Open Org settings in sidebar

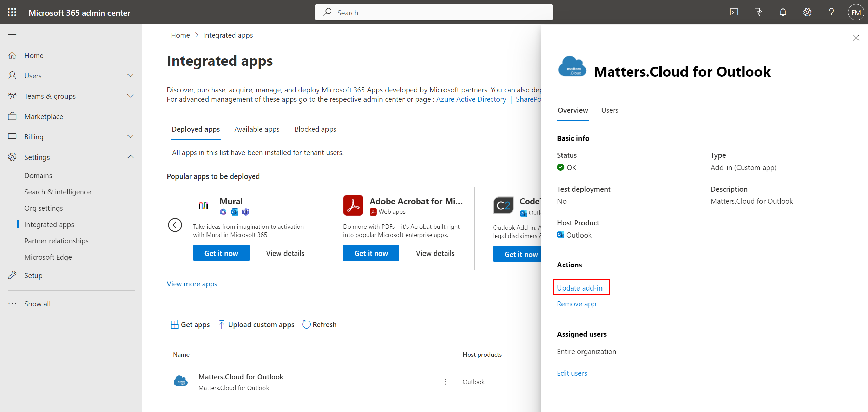[x=44, y=208]
